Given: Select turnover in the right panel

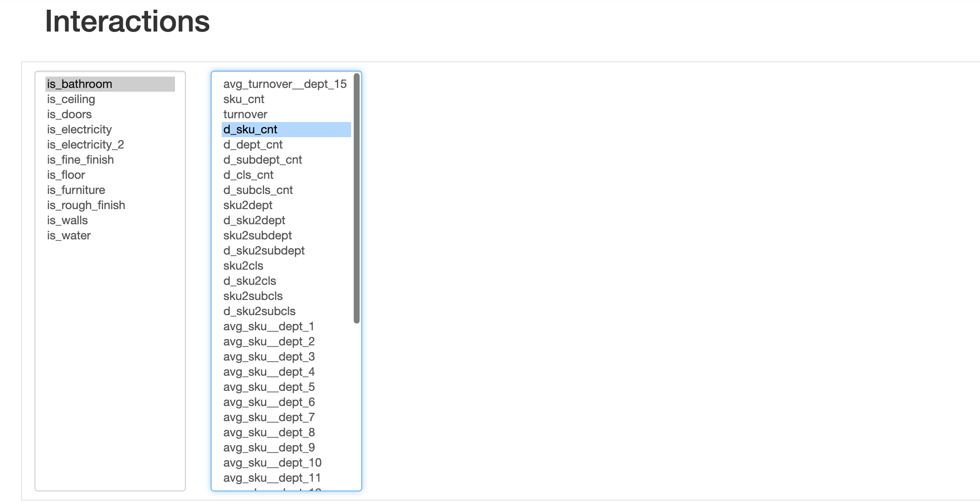Looking at the screenshot, I should 245,114.
